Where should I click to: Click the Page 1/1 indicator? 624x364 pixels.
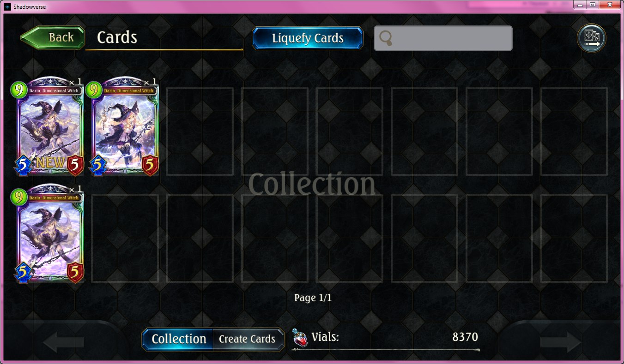313,298
